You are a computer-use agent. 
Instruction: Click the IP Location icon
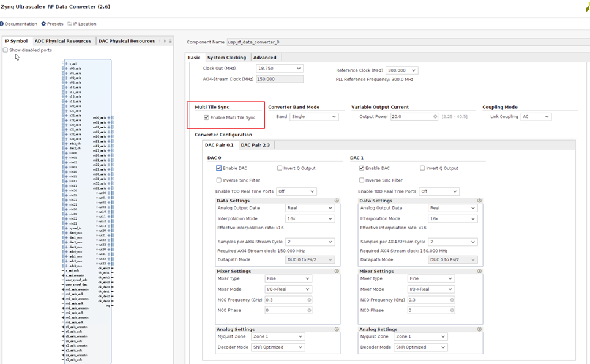69,24
